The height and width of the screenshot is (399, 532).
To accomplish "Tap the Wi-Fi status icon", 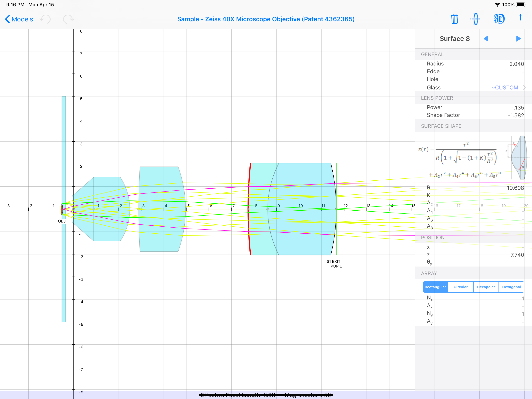I will 497,4.
